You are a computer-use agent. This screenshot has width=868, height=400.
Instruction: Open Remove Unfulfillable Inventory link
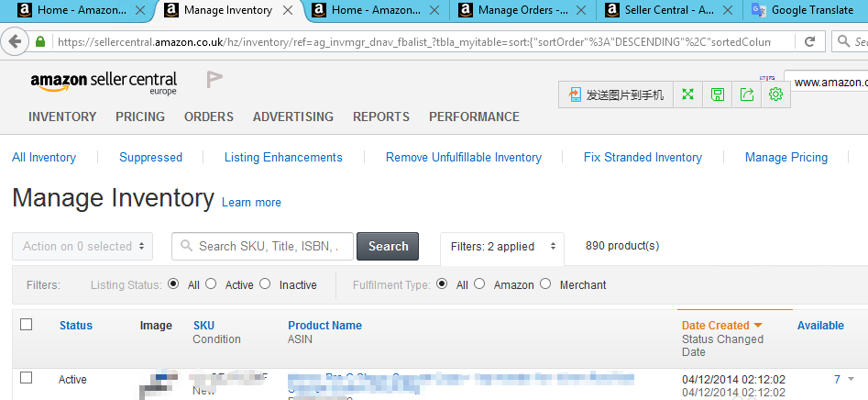[464, 158]
